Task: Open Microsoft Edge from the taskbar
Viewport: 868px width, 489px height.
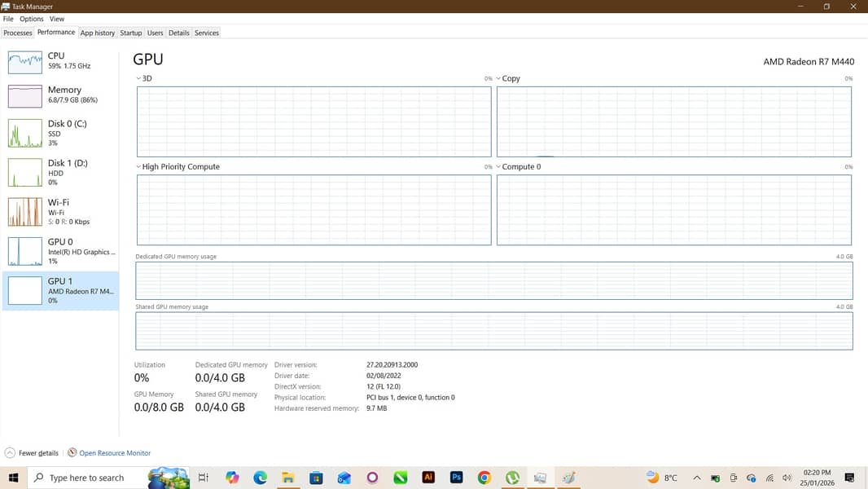Action: pos(261,478)
